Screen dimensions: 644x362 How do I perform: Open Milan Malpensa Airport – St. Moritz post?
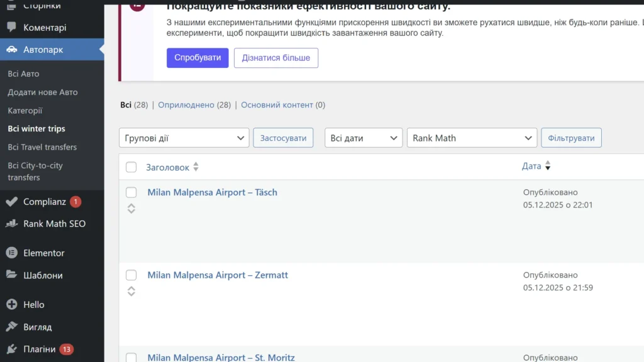pos(221,357)
